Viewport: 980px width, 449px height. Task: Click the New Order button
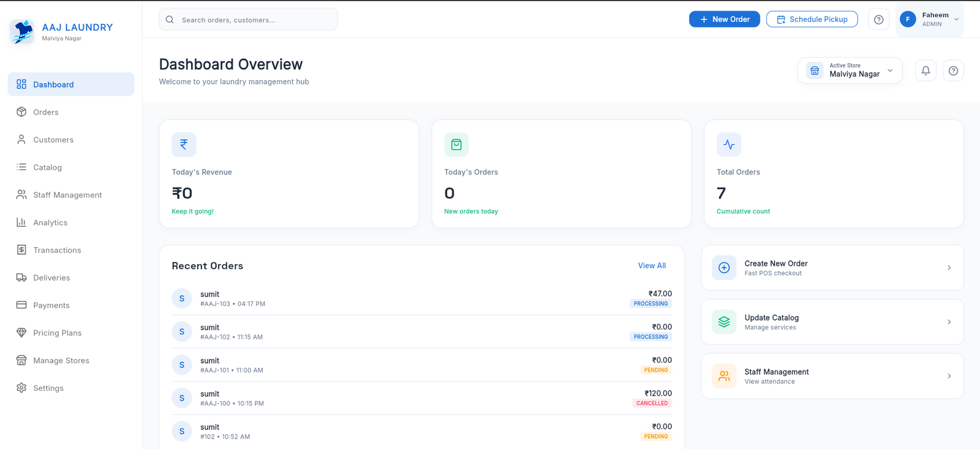coord(725,20)
